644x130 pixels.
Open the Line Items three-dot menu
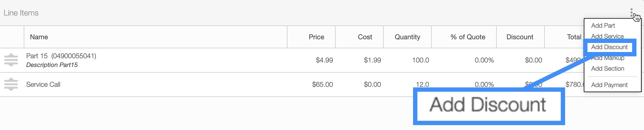point(631,12)
